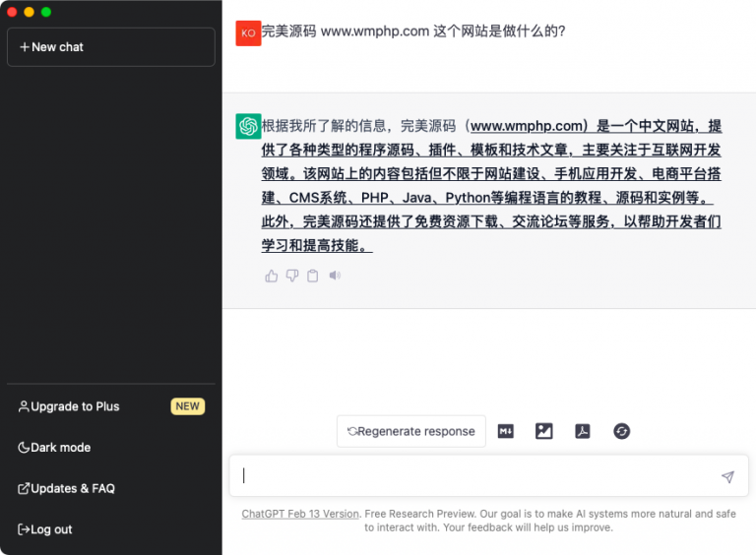Click the thumbs down icon
The height and width of the screenshot is (555, 756).
tap(292, 277)
